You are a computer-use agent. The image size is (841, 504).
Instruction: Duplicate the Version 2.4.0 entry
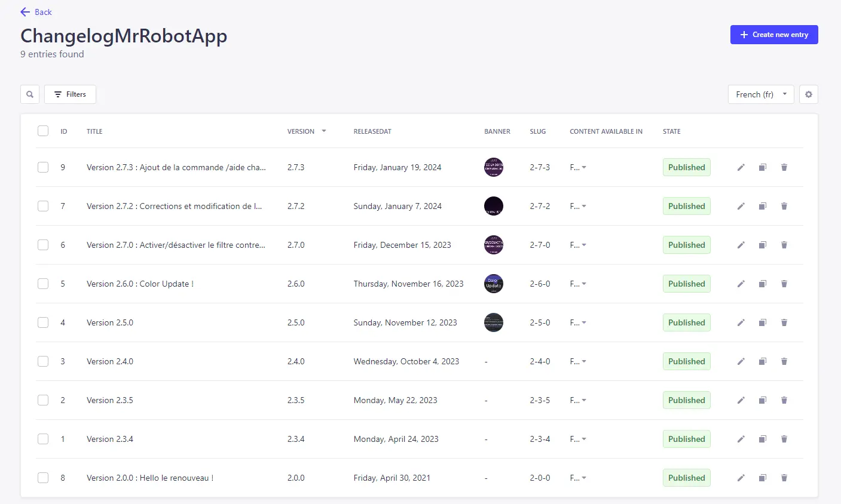[x=762, y=361]
